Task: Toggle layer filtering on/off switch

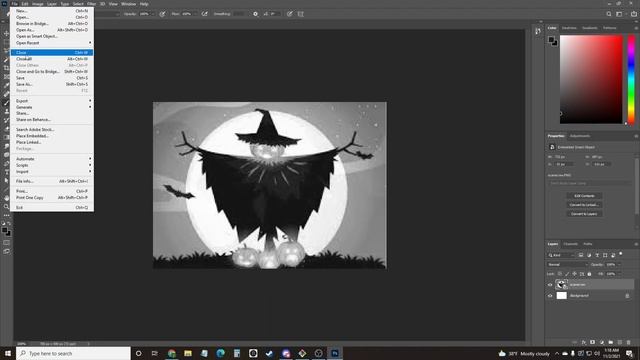Action: tap(621, 254)
